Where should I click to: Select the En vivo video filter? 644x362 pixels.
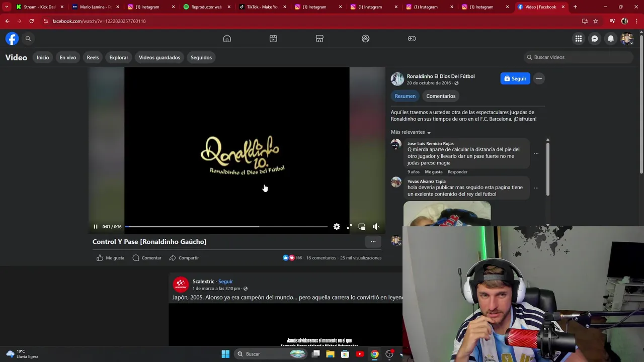point(68,57)
